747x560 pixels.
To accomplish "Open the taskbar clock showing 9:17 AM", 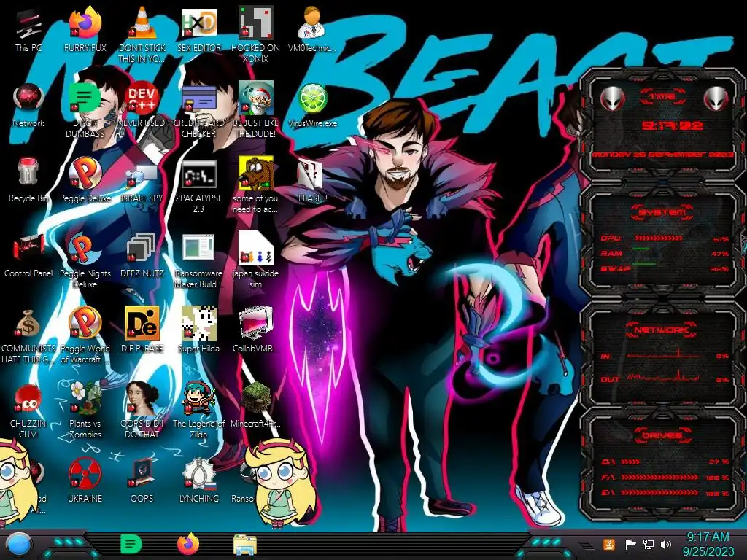I will tap(708, 544).
